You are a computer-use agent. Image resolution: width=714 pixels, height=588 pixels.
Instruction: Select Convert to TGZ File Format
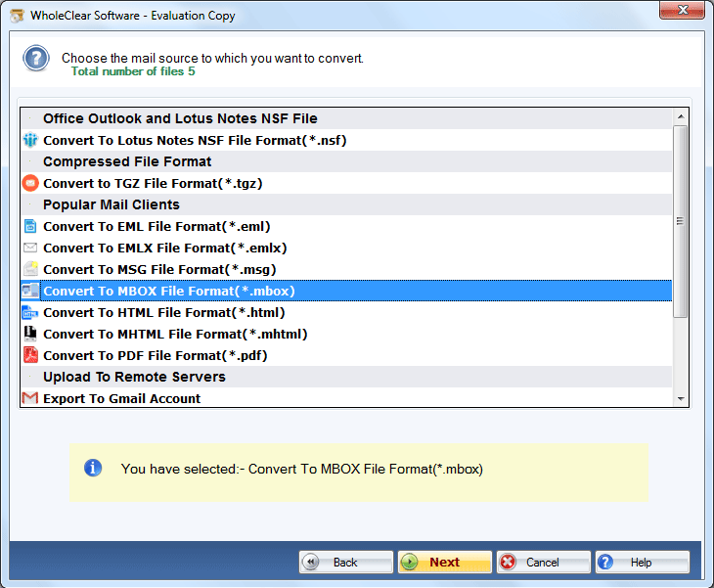(x=346, y=183)
